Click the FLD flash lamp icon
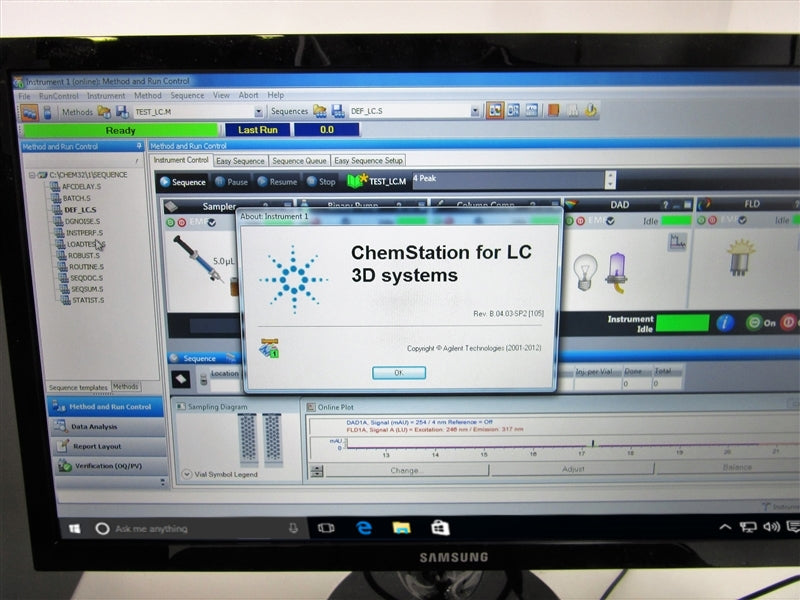This screenshot has height=600, width=800. point(739,258)
